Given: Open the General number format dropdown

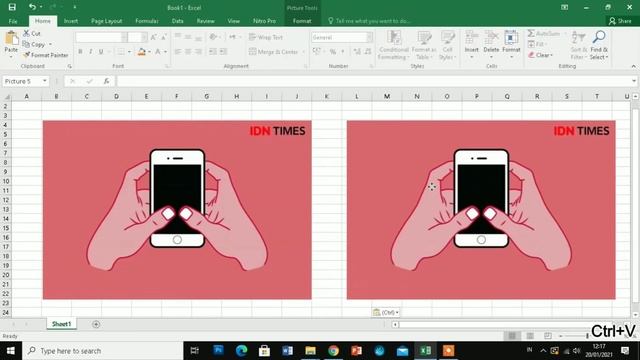Looking at the screenshot, I should tap(369, 37).
